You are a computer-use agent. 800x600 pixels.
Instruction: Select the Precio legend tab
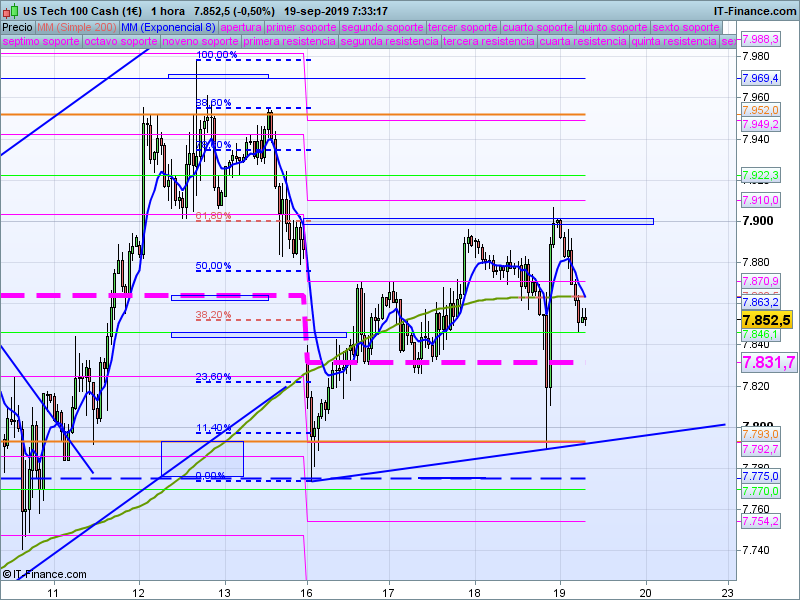coord(17,28)
